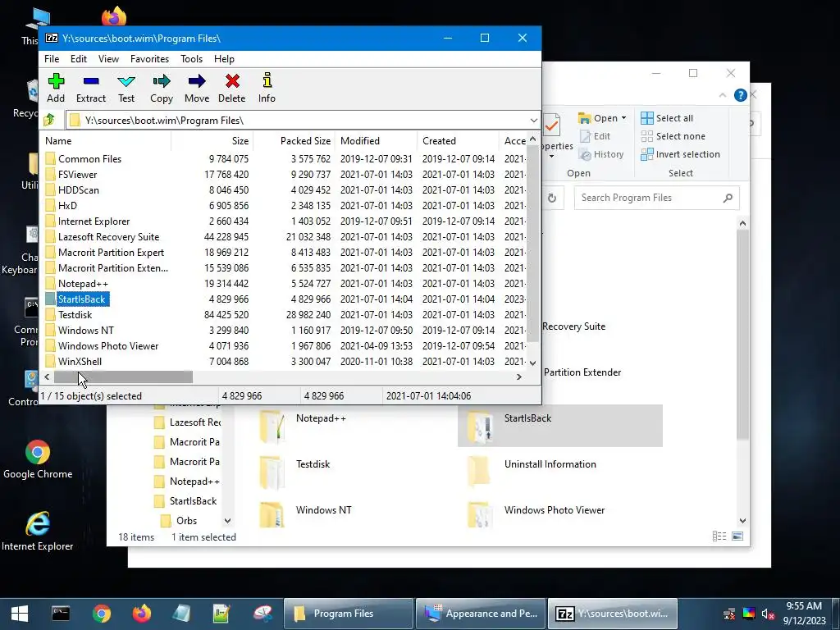Click the horizontal scrollbar thumb in 7-Zip
This screenshot has width=840, height=630.
coord(123,377)
